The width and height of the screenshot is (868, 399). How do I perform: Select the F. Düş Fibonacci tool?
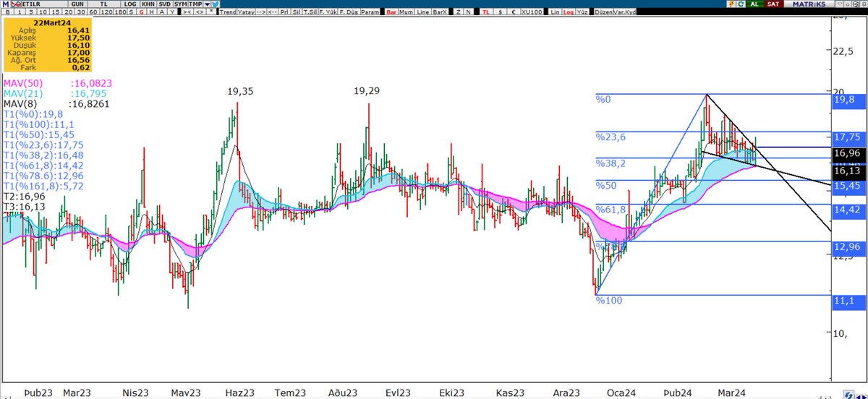coord(349,12)
